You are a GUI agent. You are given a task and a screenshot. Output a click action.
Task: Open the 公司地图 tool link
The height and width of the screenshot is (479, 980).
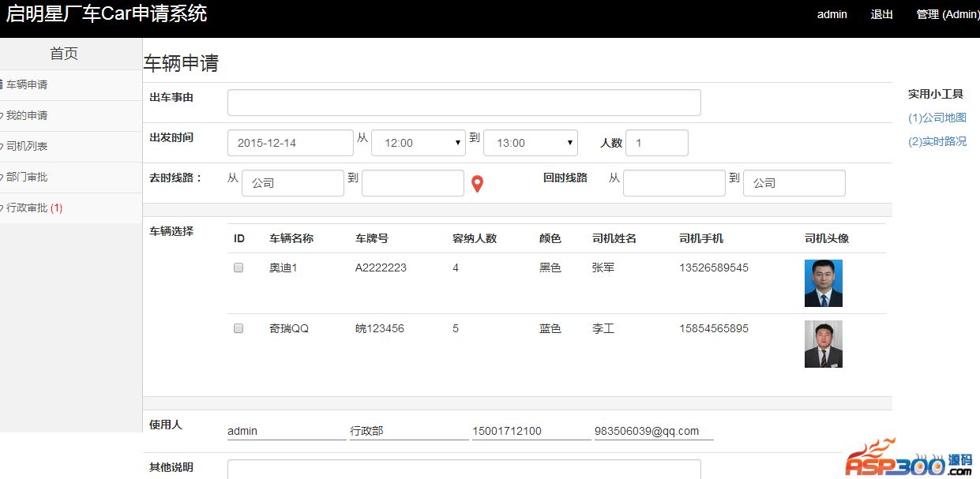(x=937, y=118)
